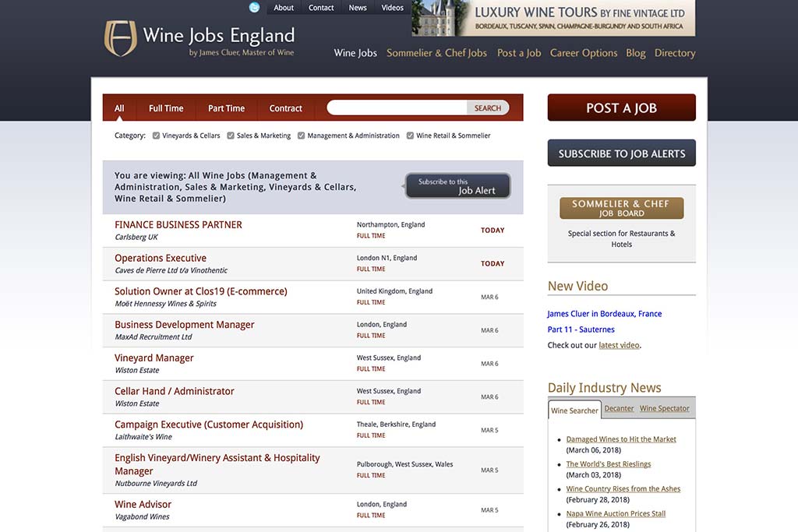Click Moët Hennessy Wines & Spirits text
The image size is (798, 532).
(165, 304)
